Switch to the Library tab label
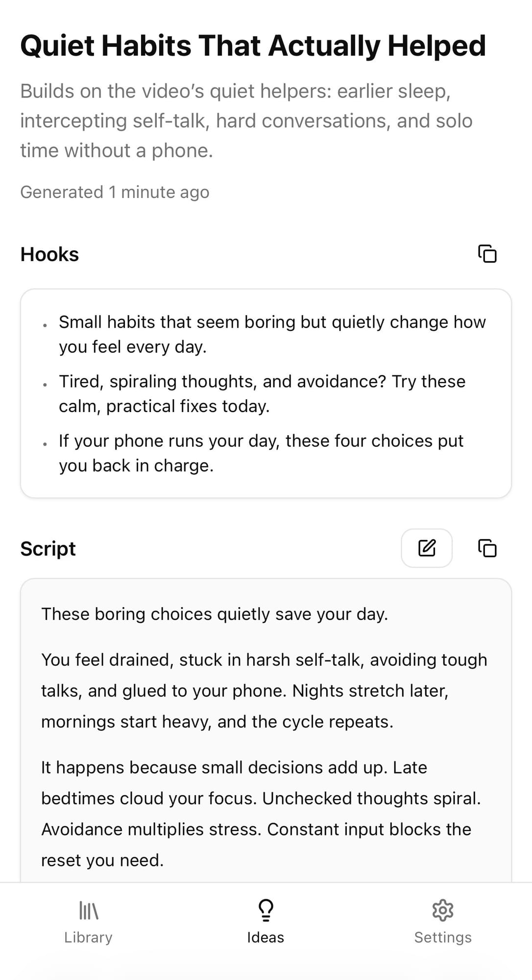This screenshot has width=532, height=980. point(88,937)
